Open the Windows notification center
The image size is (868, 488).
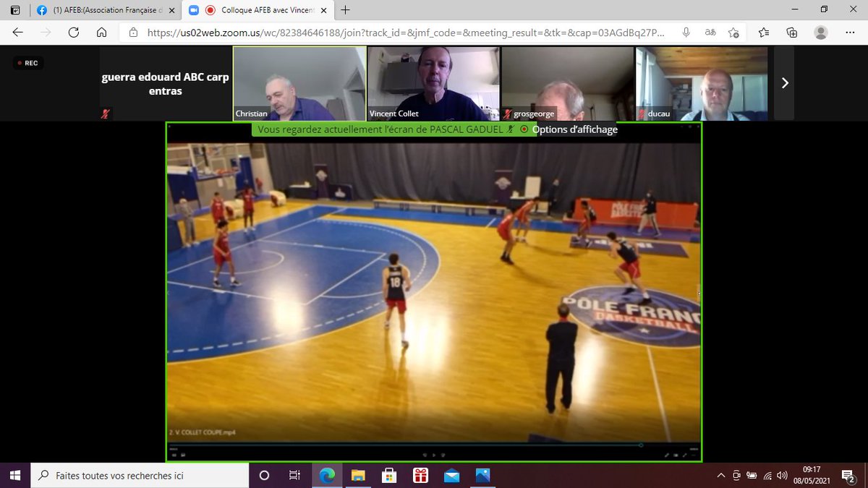[x=848, y=476]
